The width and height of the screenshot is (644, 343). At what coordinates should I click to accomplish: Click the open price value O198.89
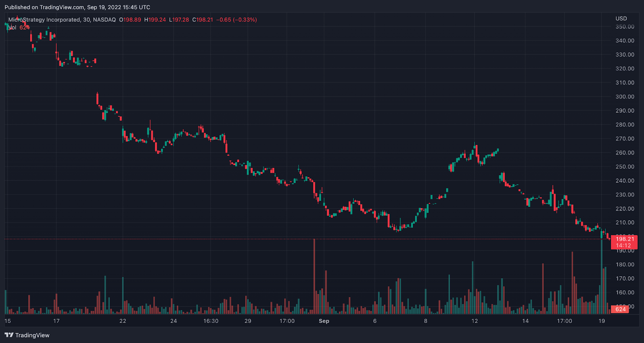pyautogui.click(x=130, y=20)
